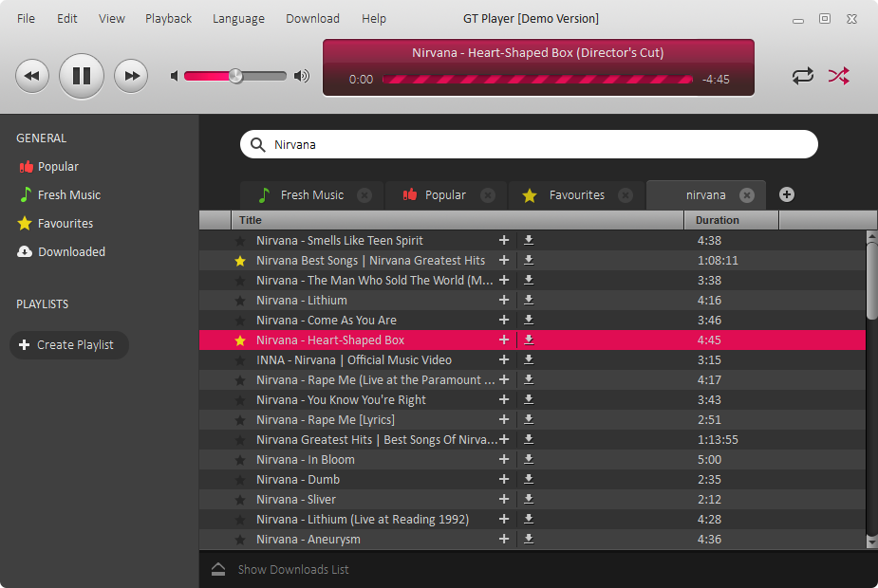Image resolution: width=878 pixels, height=588 pixels.
Task: Click the Create Playlist button
Action: coord(69,345)
